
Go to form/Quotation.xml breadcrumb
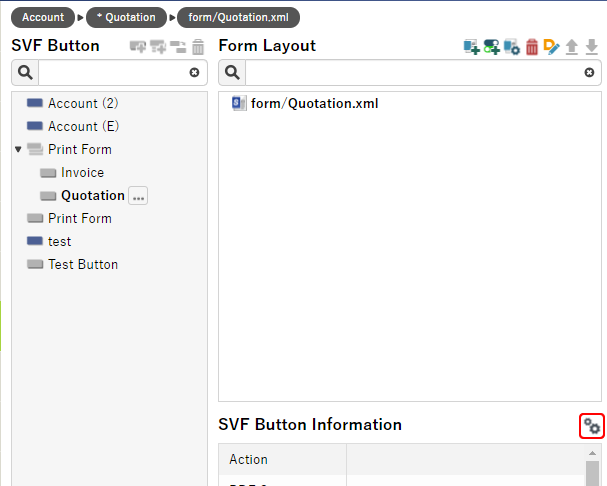pos(238,17)
